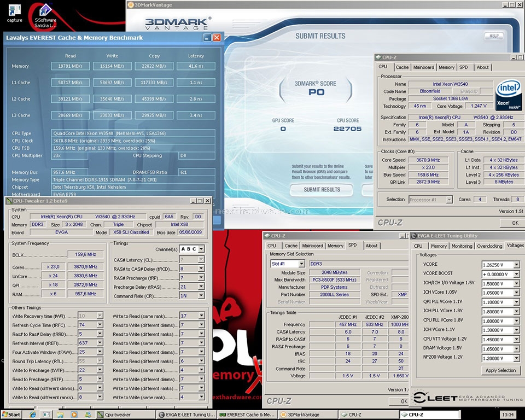The image size is (525, 420).
Task: Open Internet Explorer from the quick launch
Action: (33, 415)
